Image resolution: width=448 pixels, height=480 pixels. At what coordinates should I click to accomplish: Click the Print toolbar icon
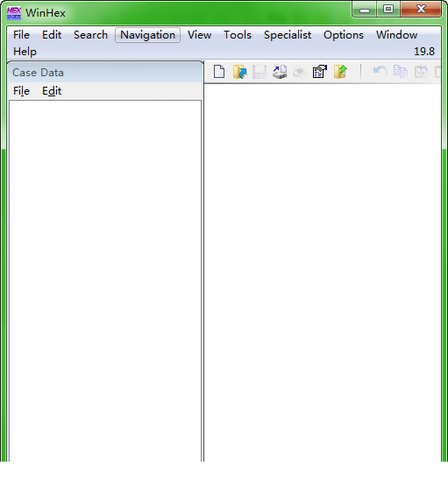click(299, 72)
